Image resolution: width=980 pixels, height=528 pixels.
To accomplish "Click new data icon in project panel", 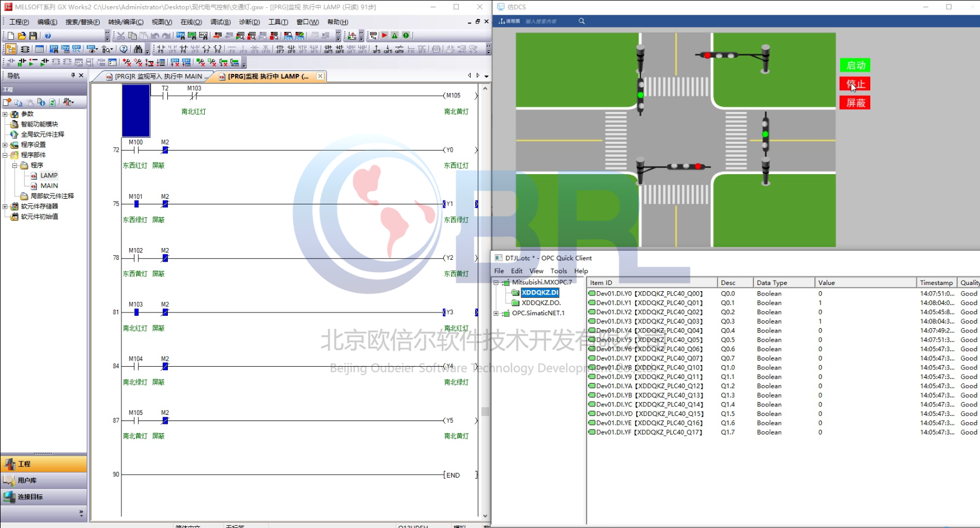I will [x=7, y=102].
